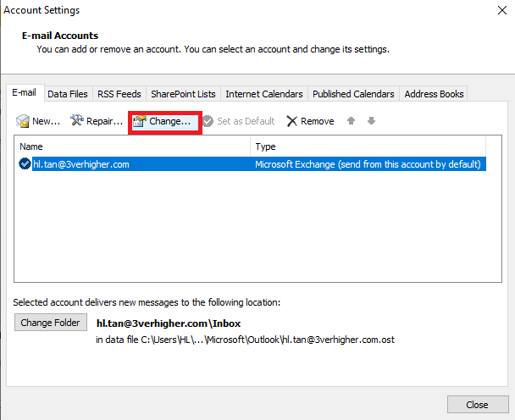Click the Remove label text

tap(318, 121)
